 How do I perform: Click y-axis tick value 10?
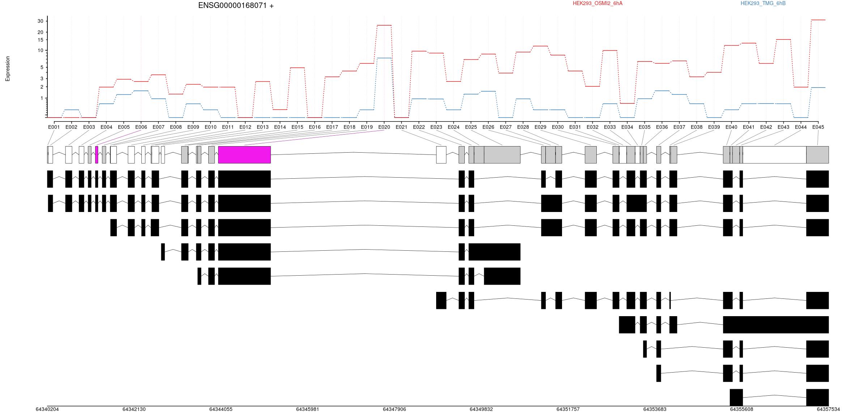point(40,50)
